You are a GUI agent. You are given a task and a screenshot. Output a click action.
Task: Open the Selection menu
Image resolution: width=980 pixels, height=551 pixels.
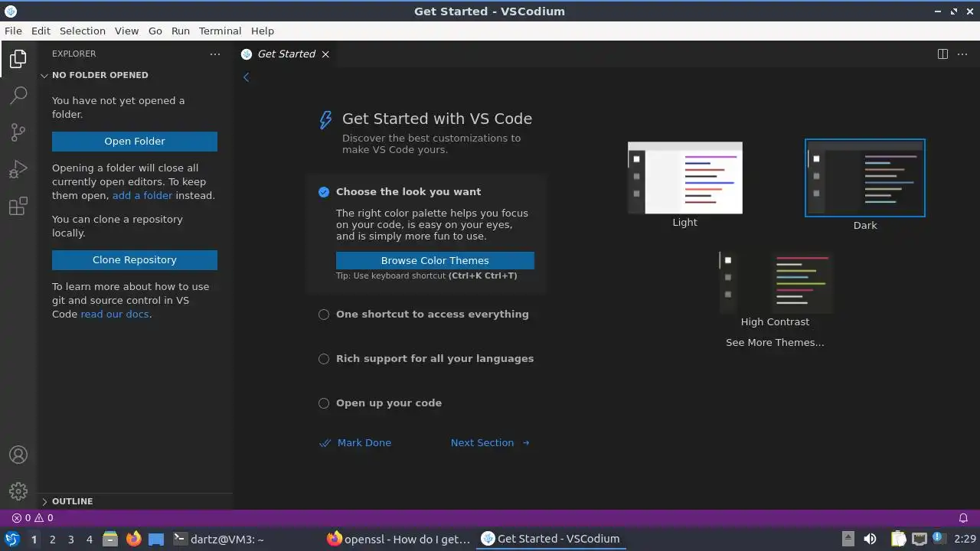tap(83, 31)
